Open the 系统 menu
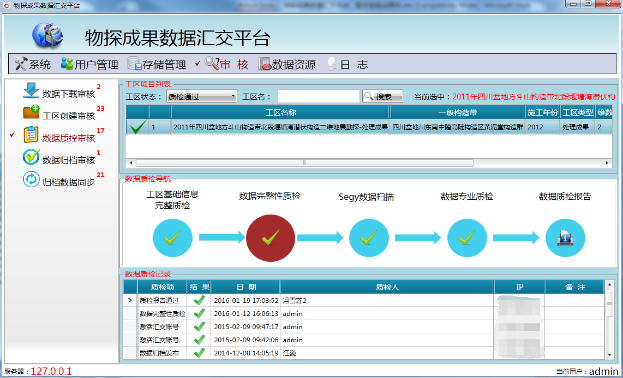Screen dimensions: 623x378 click(x=33, y=64)
